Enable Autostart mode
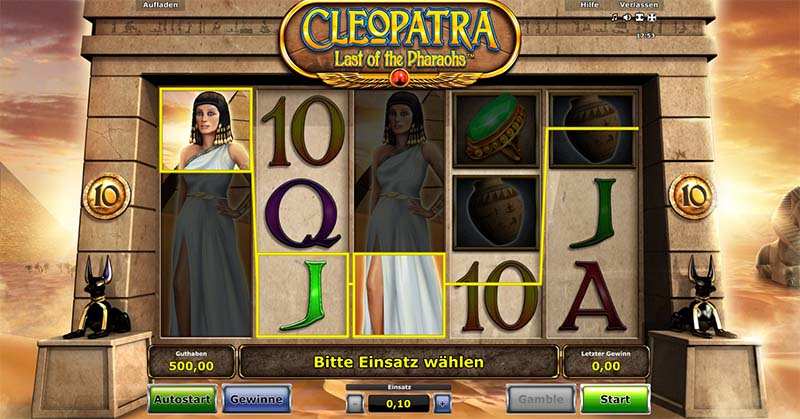Image resolution: width=800 pixels, height=419 pixels. point(182,399)
